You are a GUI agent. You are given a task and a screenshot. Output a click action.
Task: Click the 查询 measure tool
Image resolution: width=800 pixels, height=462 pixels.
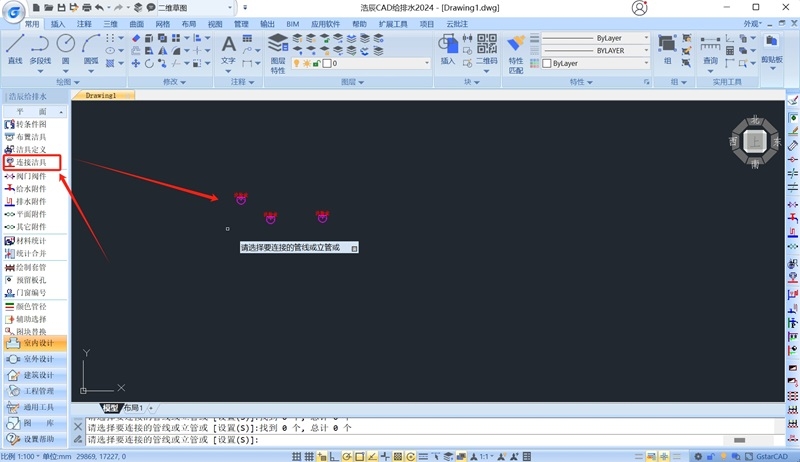(710, 49)
